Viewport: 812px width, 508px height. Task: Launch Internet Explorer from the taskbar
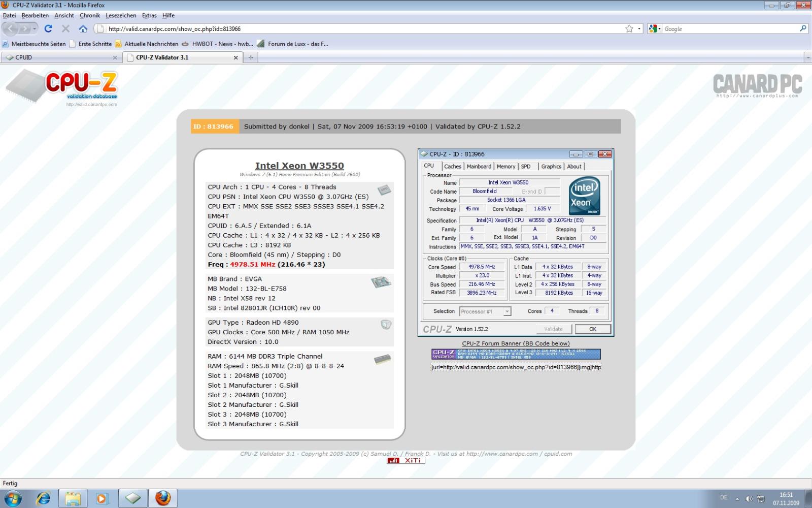click(43, 498)
